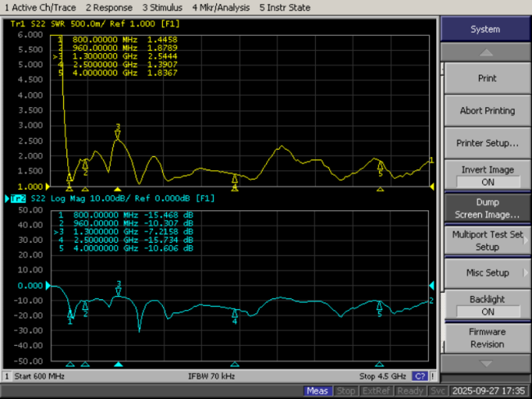Click the System softkey header
This screenshot has height=399, width=532.
click(x=485, y=29)
